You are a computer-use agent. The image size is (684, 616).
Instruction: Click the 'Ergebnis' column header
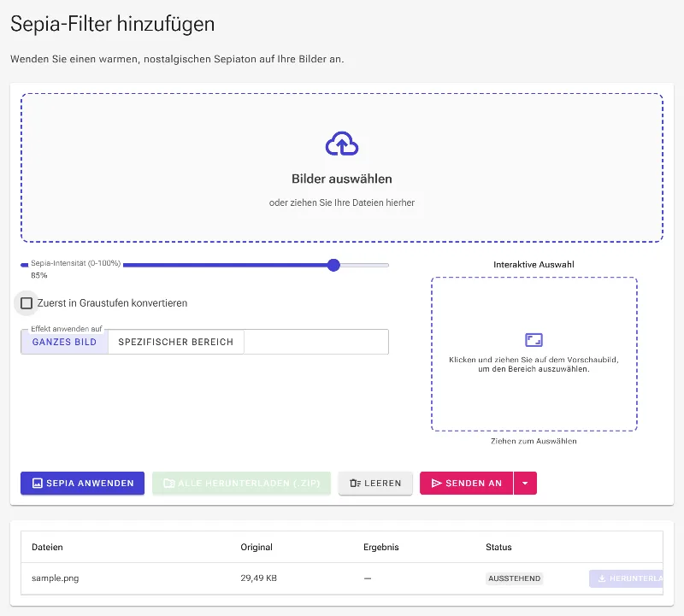tap(380, 547)
